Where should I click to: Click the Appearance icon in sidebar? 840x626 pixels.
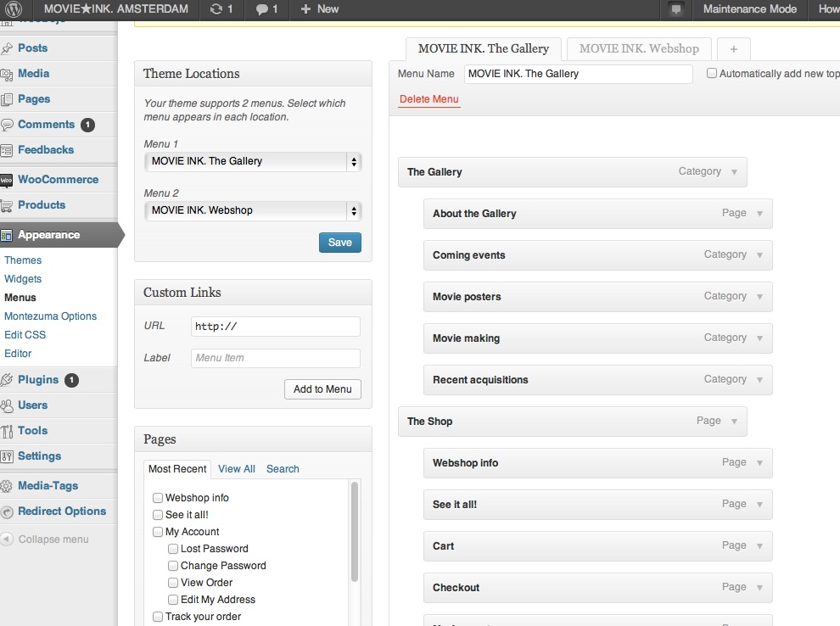tap(7, 235)
